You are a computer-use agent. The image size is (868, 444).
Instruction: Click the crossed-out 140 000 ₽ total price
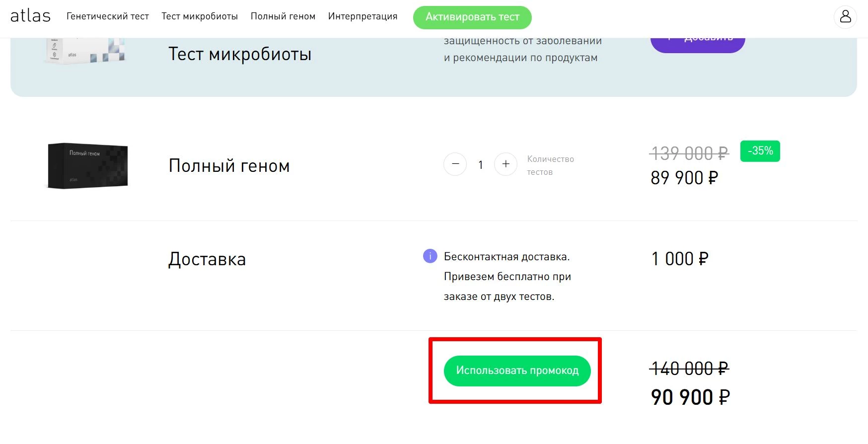pos(689,369)
